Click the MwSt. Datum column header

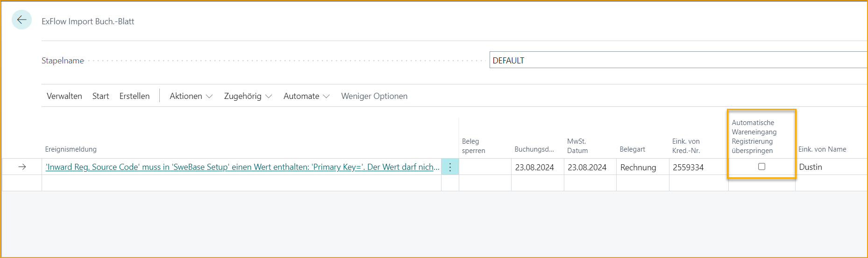[577, 146]
